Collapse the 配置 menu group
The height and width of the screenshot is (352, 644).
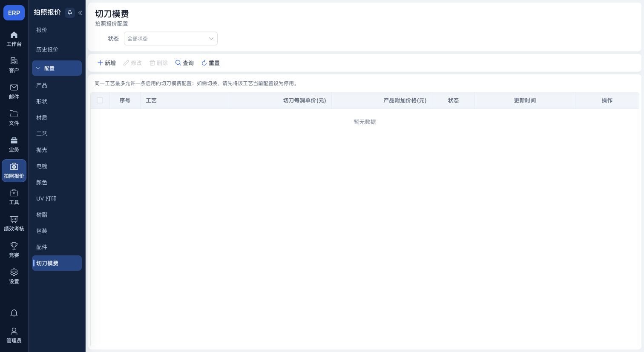(57, 68)
